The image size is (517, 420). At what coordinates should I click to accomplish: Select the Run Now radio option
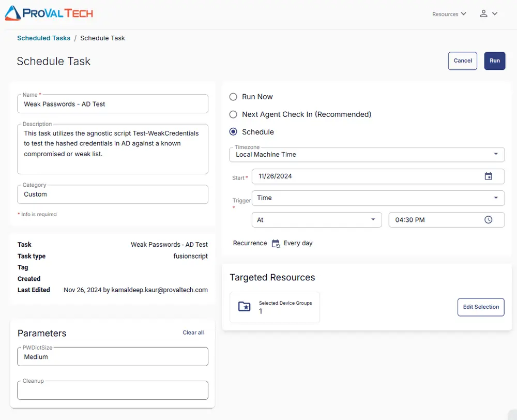pos(233,97)
